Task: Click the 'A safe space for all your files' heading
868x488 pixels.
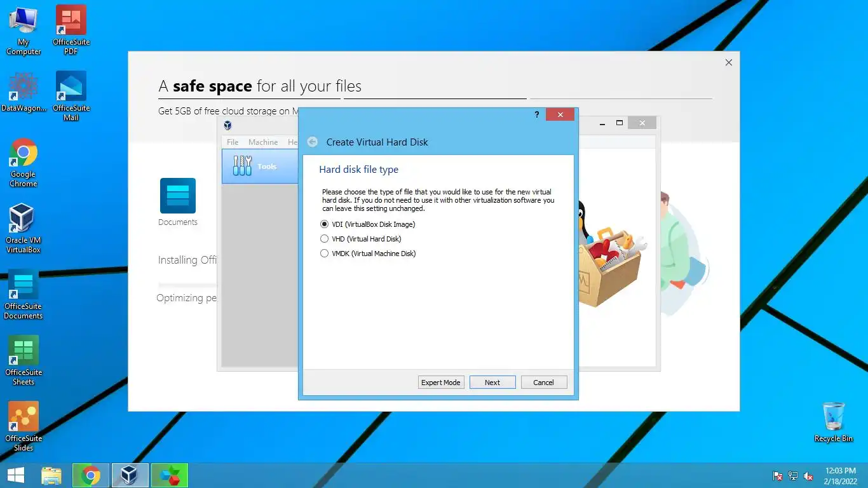Action: 260,86
